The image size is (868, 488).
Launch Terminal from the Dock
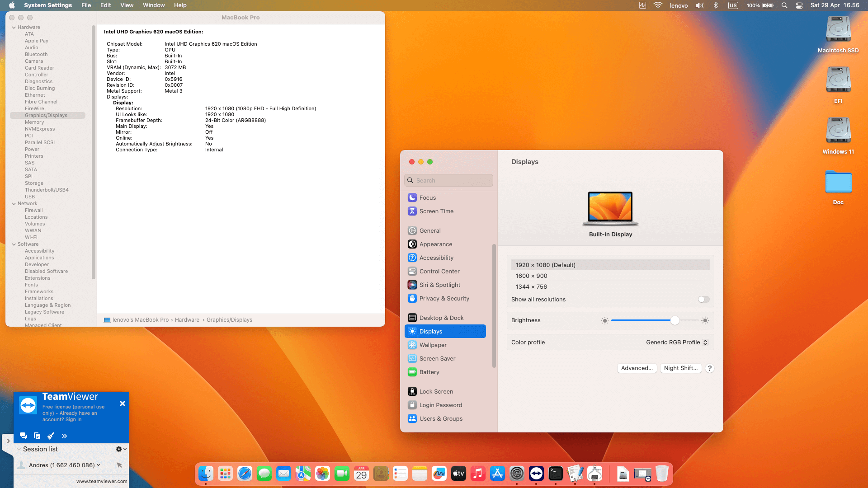coord(556,474)
